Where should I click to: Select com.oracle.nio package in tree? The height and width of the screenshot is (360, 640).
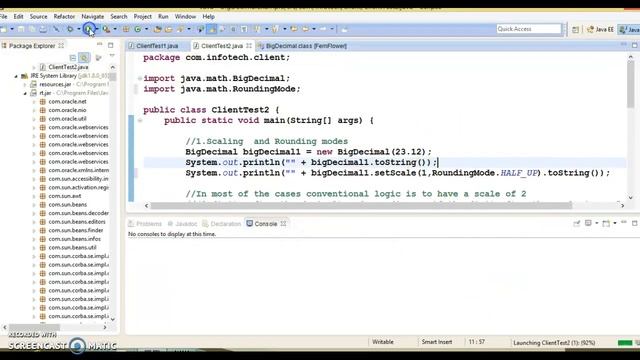(67, 110)
